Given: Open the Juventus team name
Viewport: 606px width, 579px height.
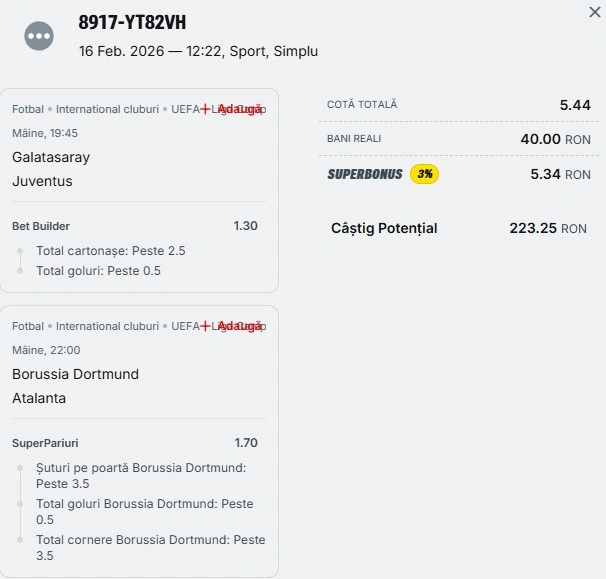Looking at the screenshot, I should pyautogui.click(x=42, y=181).
